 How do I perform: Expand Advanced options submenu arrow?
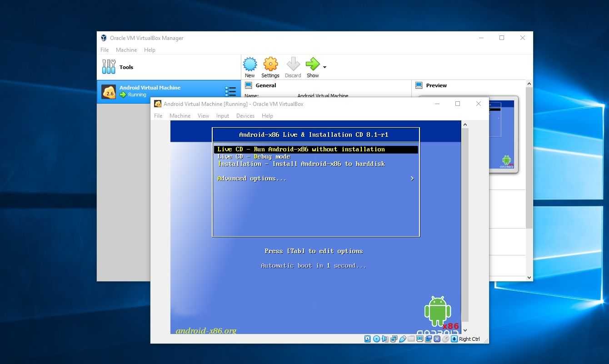tap(412, 179)
